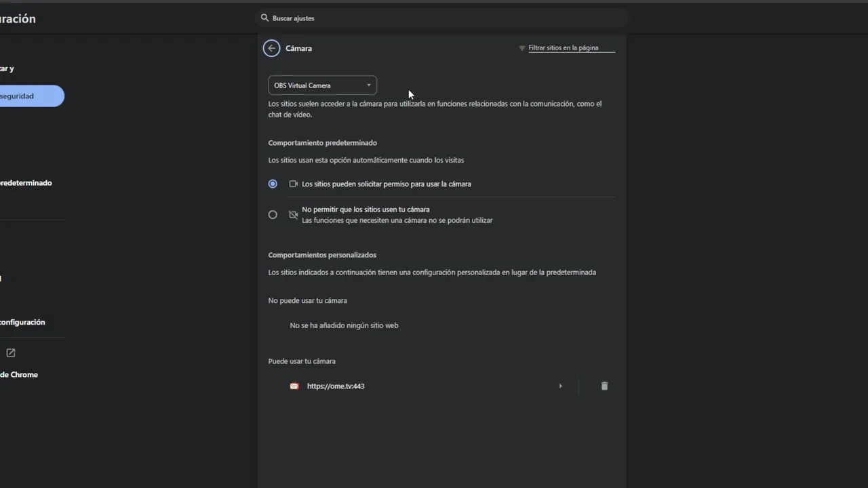The width and height of the screenshot is (868, 488).
Task: Click the ome.tv site favicon
Action: tap(294, 386)
